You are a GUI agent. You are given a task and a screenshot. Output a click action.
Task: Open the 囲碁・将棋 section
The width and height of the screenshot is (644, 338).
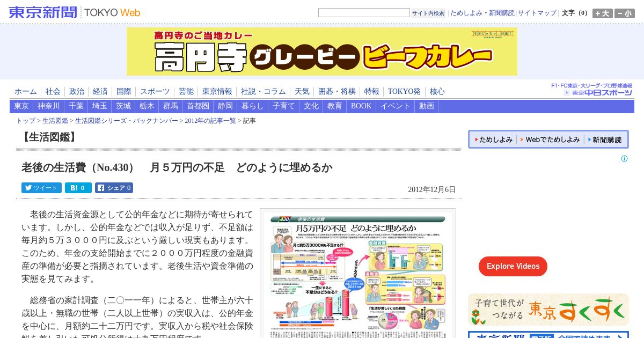(x=337, y=92)
